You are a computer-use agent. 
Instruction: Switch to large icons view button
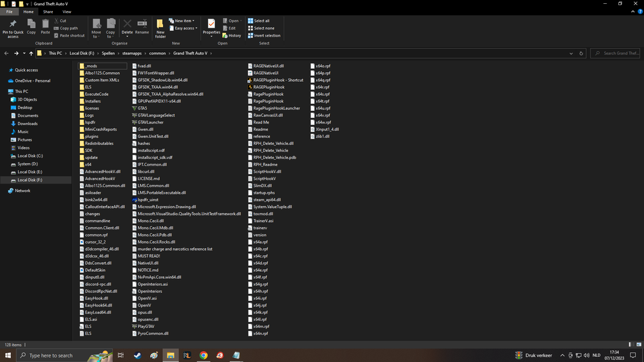(639, 345)
